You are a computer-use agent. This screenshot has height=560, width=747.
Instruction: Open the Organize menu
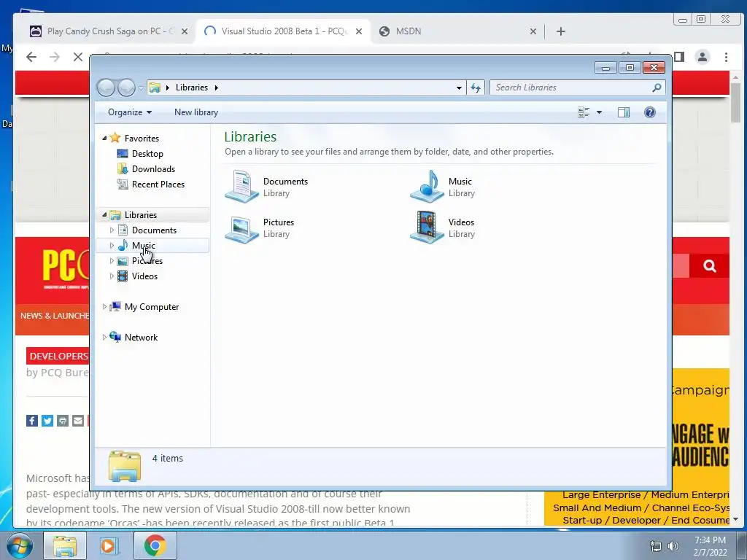click(130, 112)
